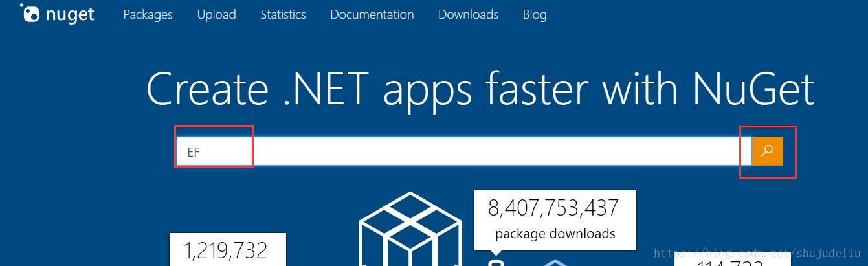Click the 'Create .NET apps faster with NuGet' headline
This screenshot has height=266, width=868.
(x=480, y=89)
